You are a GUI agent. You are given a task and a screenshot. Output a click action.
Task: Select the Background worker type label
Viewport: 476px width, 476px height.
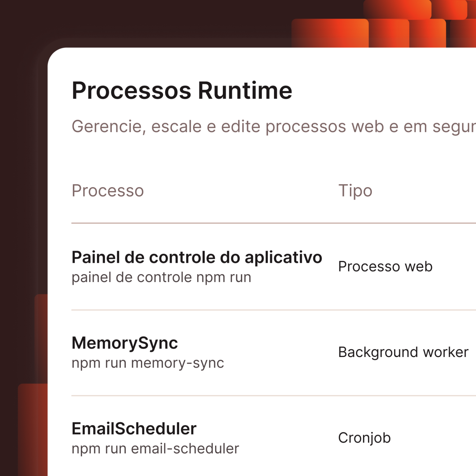point(403,352)
